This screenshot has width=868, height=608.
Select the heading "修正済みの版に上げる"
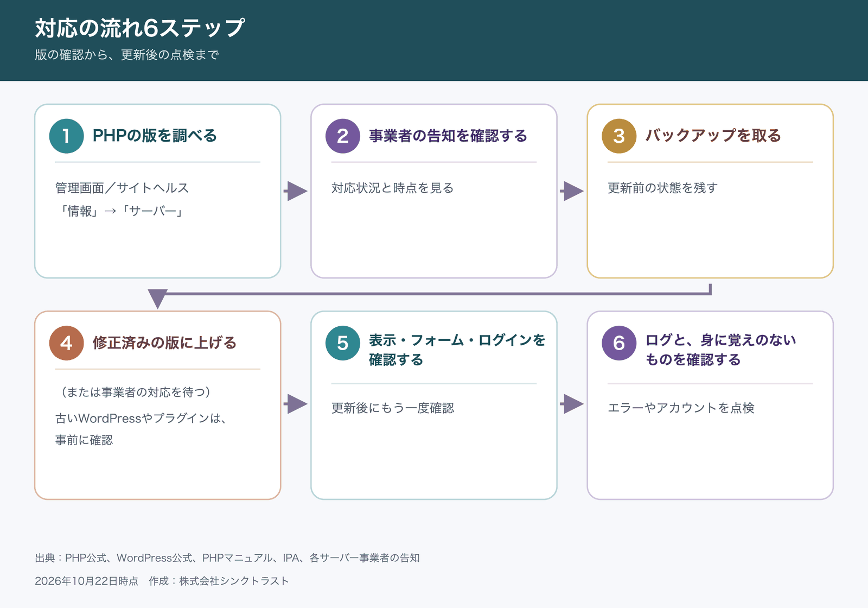click(164, 343)
